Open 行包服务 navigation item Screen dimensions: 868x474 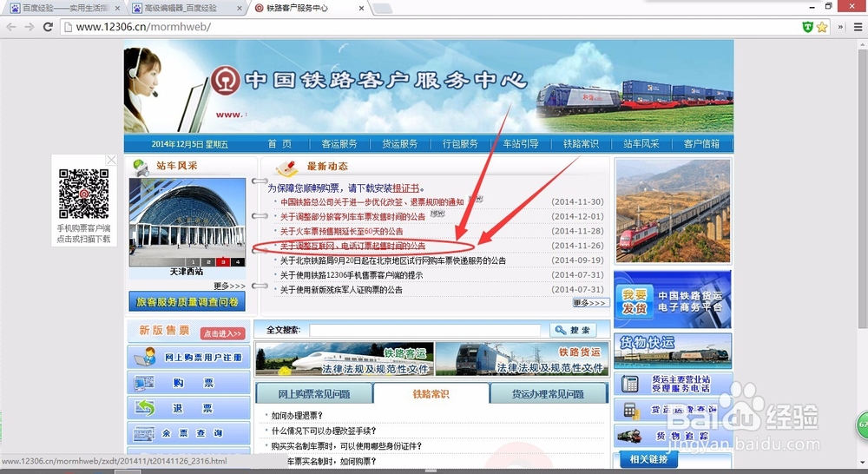(x=460, y=144)
